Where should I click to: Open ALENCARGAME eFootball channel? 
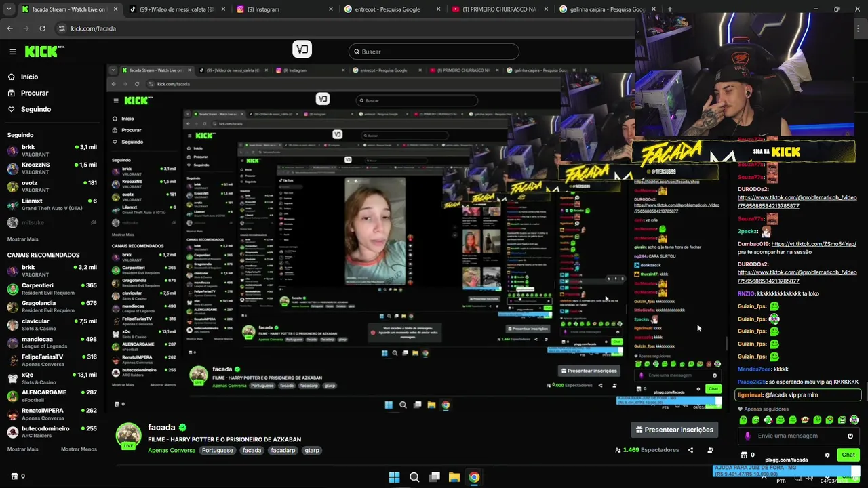52,396
